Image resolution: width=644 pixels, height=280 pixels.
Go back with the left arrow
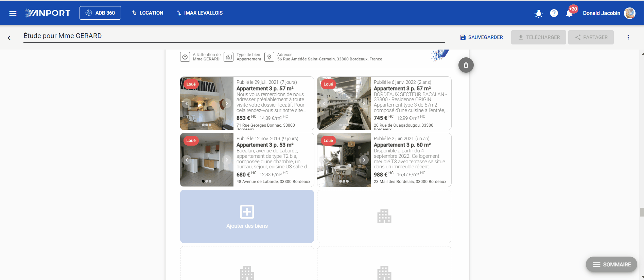(9, 38)
